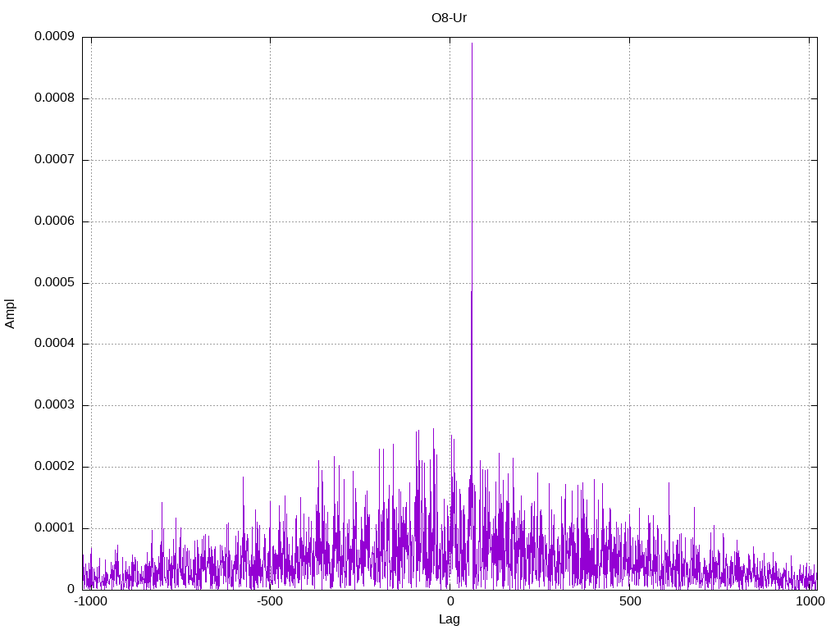840x630 pixels.
Task: Click the -1000 x-axis tick label
Action: pos(90,601)
